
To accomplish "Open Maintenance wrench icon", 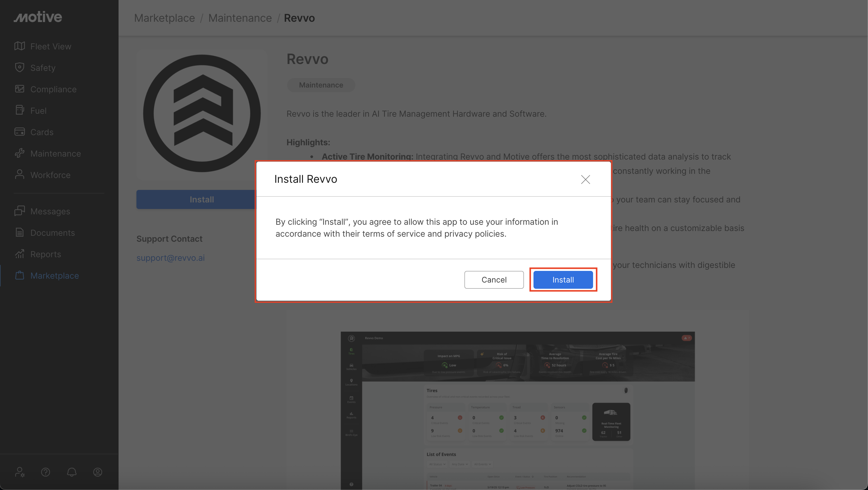I will pyautogui.click(x=20, y=153).
